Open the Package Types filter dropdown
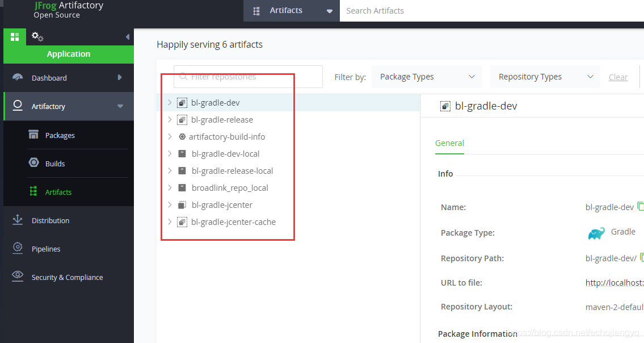Screen dimensions: 644x343 pyautogui.click(x=426, y=77)
